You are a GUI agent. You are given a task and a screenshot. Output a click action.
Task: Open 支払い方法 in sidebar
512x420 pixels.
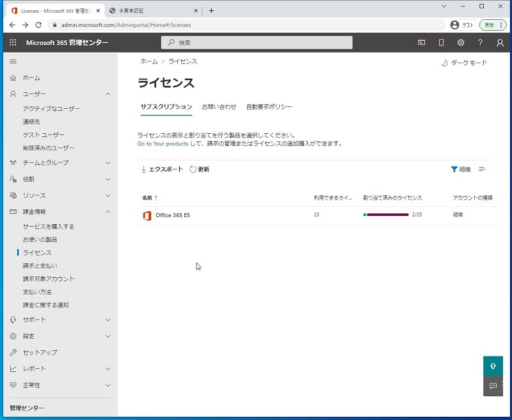(37, 292)
